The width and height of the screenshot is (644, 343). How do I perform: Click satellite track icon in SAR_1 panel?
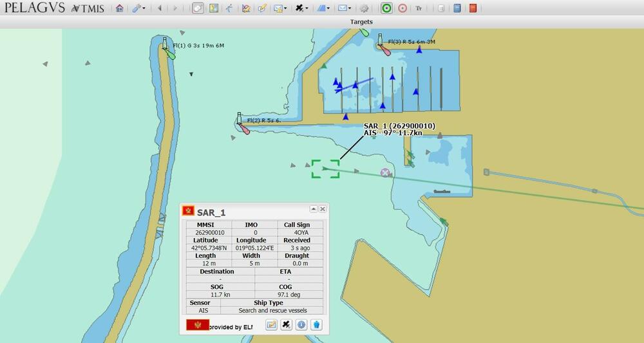(x=287, y=325)
